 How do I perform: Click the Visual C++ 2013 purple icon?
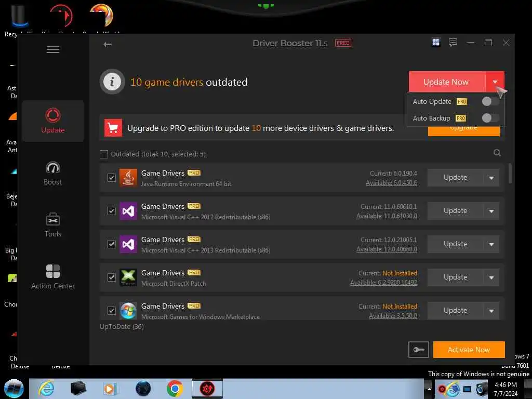click(128, 244)
